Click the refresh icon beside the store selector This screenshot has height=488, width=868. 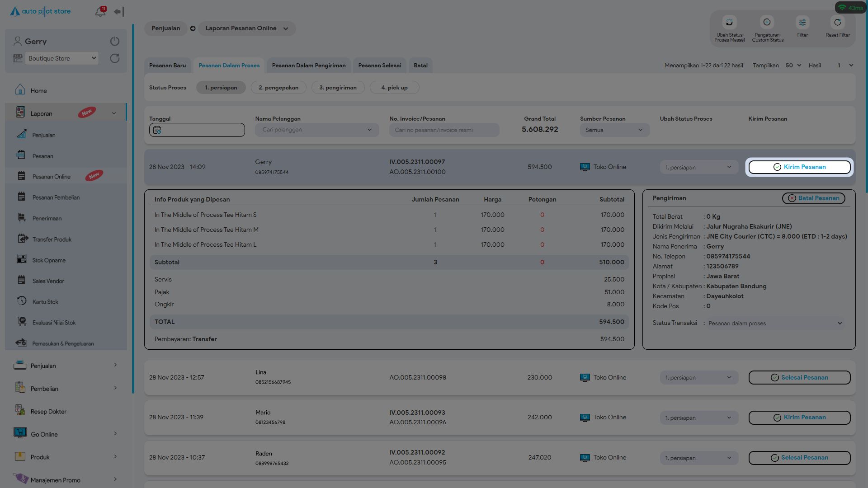(x=115, y=58)
